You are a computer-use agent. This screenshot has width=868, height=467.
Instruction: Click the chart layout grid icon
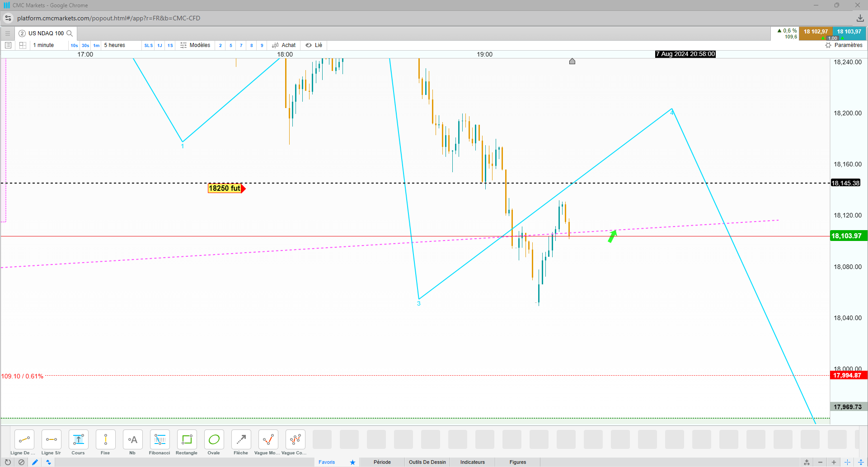click(23, 45)
